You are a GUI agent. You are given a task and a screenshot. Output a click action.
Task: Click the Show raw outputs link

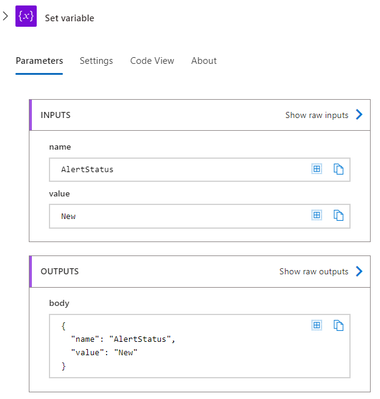(x=314, y=271)
